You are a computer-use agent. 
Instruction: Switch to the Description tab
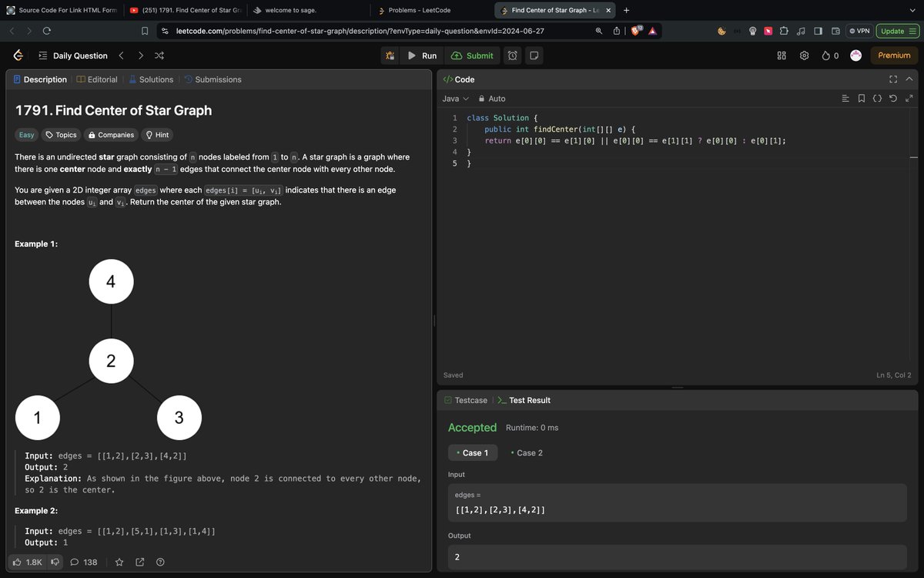[40, 79]
